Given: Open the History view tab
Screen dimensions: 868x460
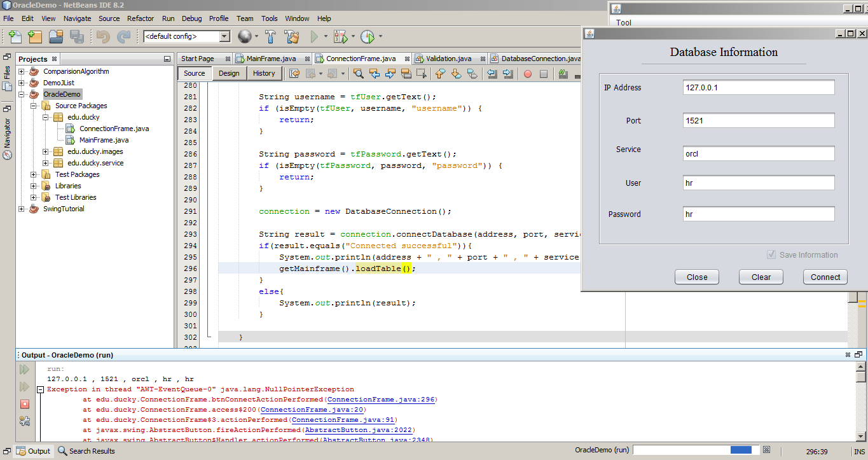Looking at the screenshot, I should pyautogui.click(x=264, y=73).
